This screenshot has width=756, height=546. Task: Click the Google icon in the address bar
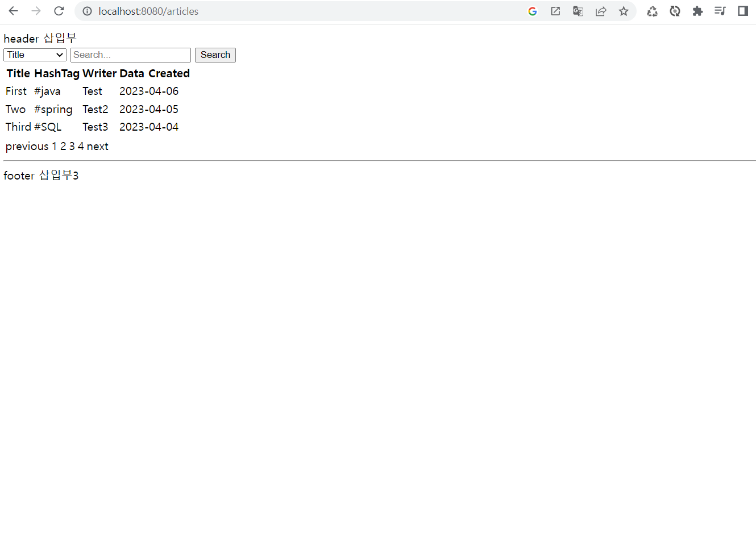tap(533, 11)
